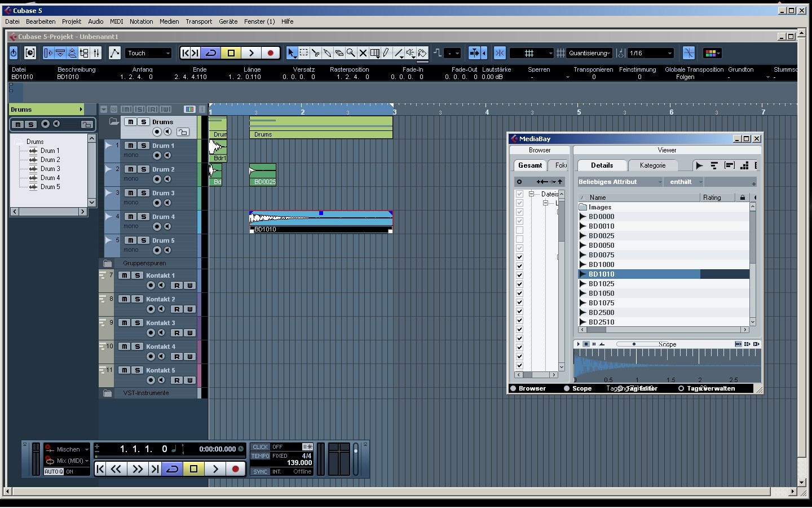Screen dimensions: 812x508
Task: Start playback in transport panel
Action: pyautogui.click(x=215, y=469)
